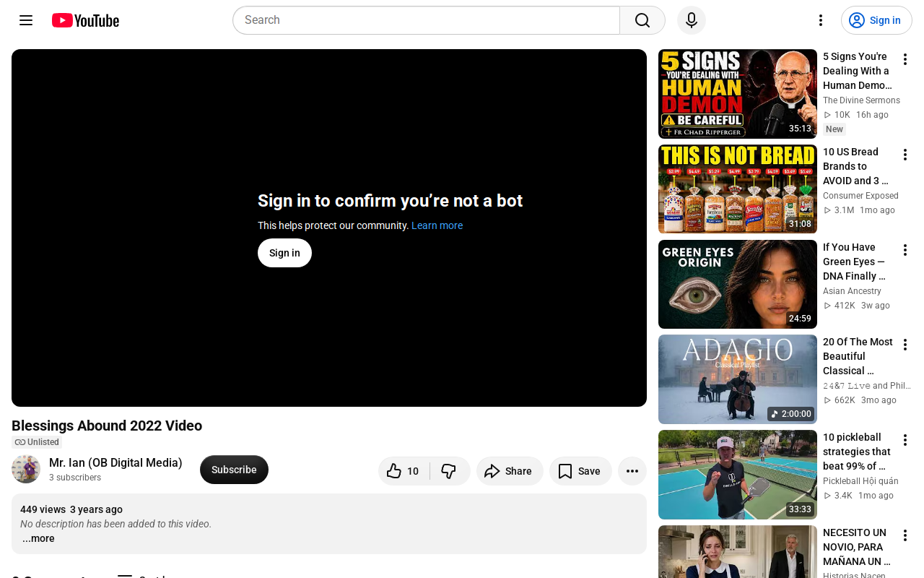Viewport: 924px width, 578px height.
Task: Dislike the video with thumbs down
Action: pos(449,471)
